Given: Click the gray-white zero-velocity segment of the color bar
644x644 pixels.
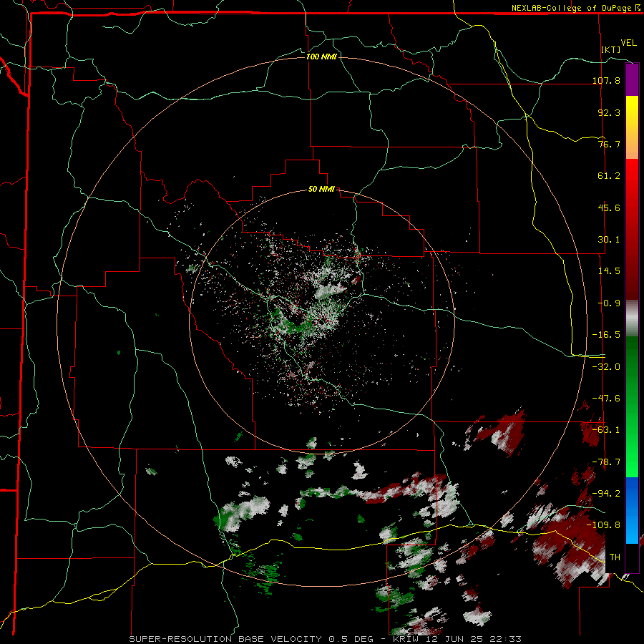Looking at the screenshot, I should [632, 318].
